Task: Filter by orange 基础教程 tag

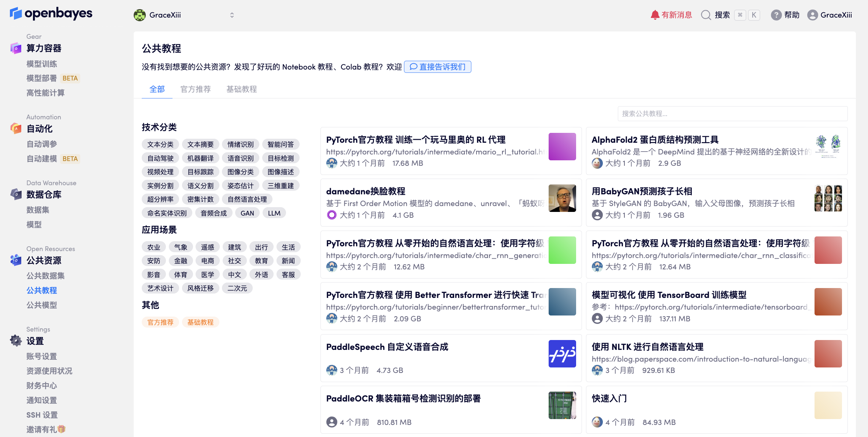Action: pos(201,322)
